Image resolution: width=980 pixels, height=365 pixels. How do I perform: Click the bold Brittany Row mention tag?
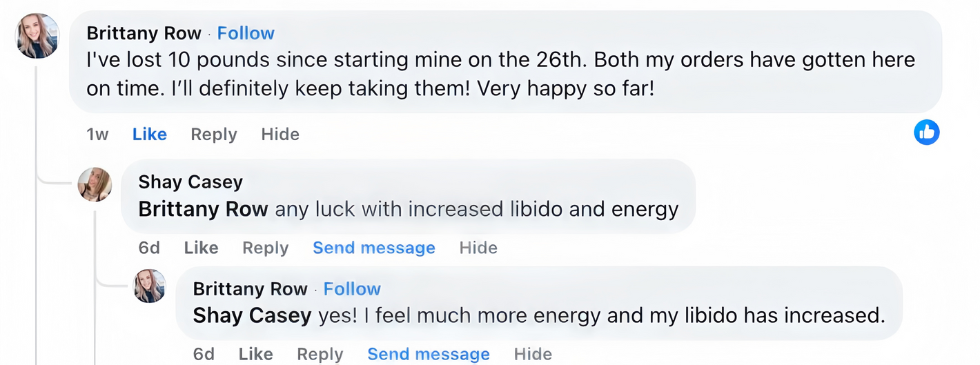(x=203, y=209)
